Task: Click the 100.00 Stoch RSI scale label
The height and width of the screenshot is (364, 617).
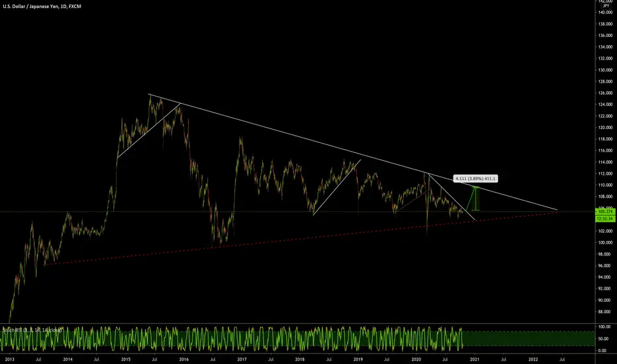Action: [604, 327]
